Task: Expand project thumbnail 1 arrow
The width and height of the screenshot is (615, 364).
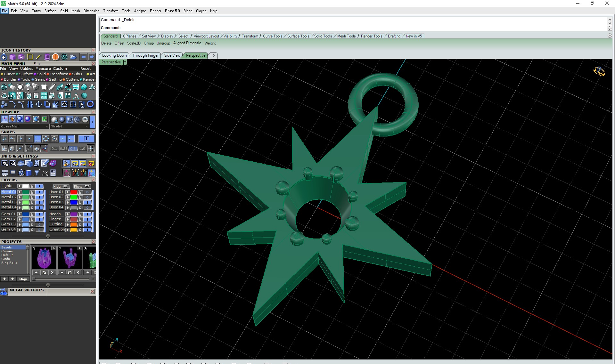Action: pyautogui.click(x=54, y=248)
